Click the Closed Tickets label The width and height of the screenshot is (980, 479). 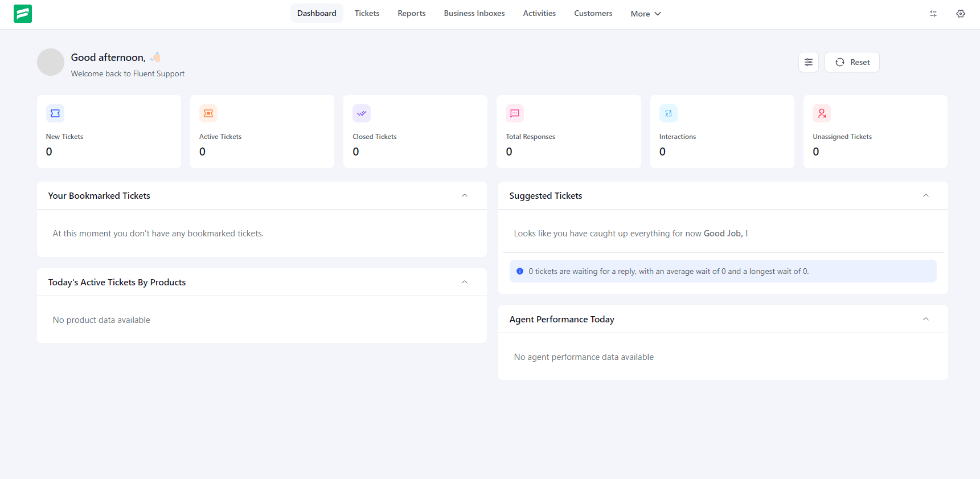[375, 137]
